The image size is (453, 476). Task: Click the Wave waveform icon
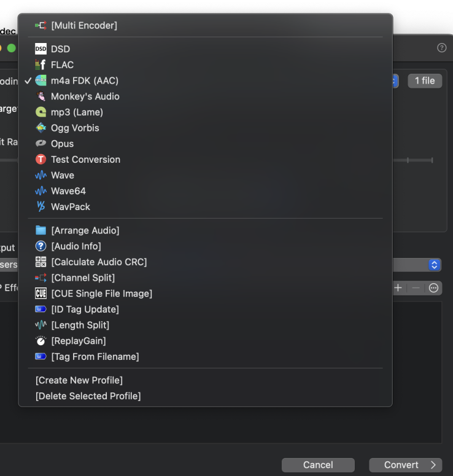tap(41, 175)
